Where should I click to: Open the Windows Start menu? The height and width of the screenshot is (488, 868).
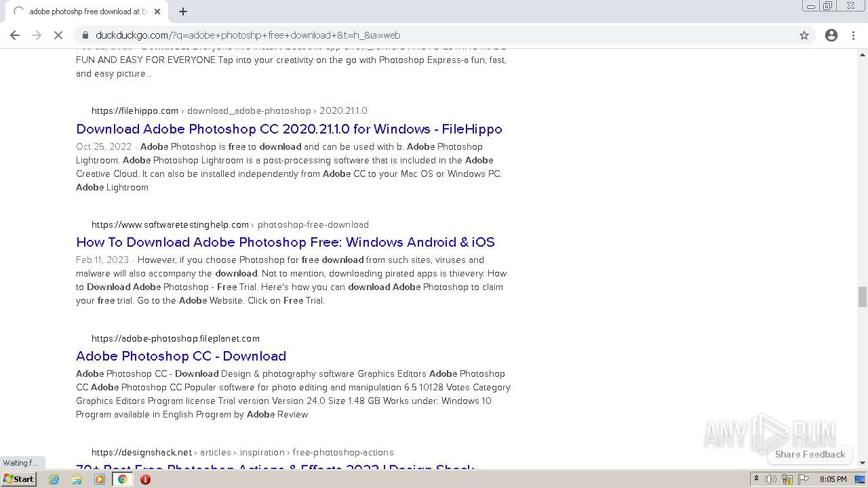coord(19,479)
